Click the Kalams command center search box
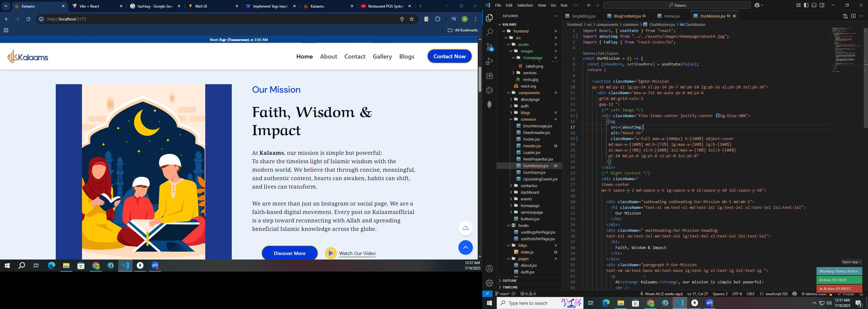 pyautogui.click(x=677, y=5)
